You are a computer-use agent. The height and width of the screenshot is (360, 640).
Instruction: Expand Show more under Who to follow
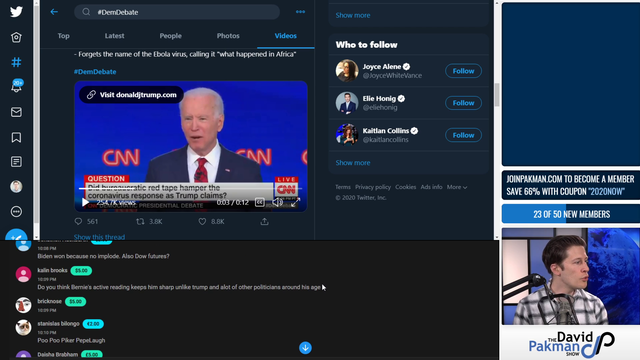(353, 162)
